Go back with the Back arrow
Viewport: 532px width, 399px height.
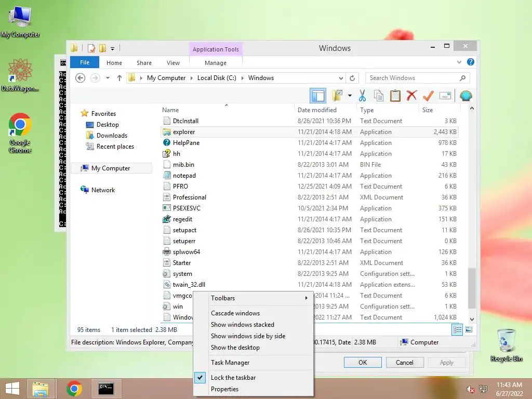click(x=81, y=78)
